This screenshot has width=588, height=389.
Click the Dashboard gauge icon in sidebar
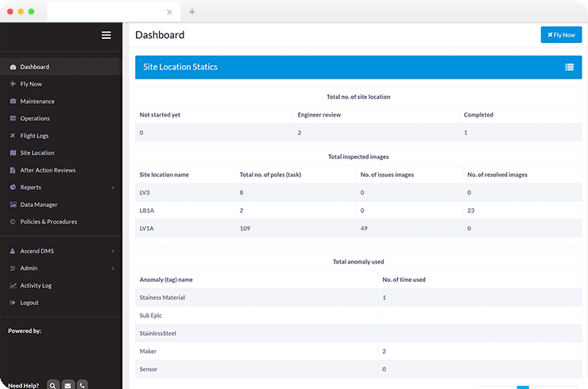coord(14,67)
